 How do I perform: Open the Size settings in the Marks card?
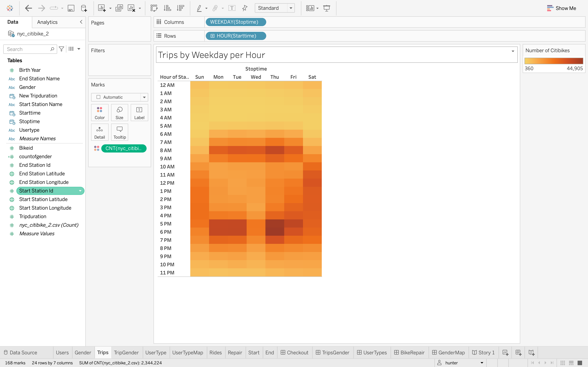pyautogui.click(x=119, y=112)
